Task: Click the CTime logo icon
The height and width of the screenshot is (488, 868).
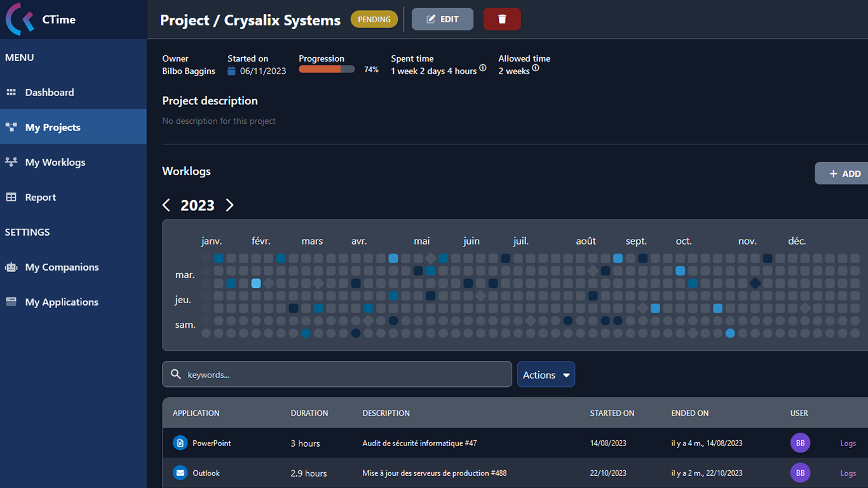Action: (20, 19)
